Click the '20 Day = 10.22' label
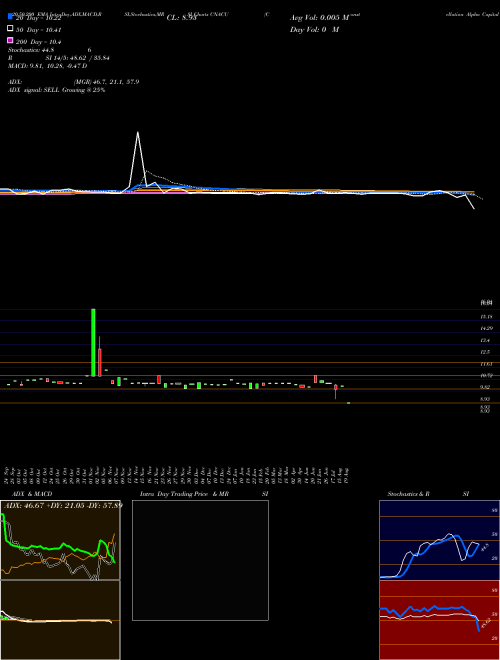 (x=38, y=18)
